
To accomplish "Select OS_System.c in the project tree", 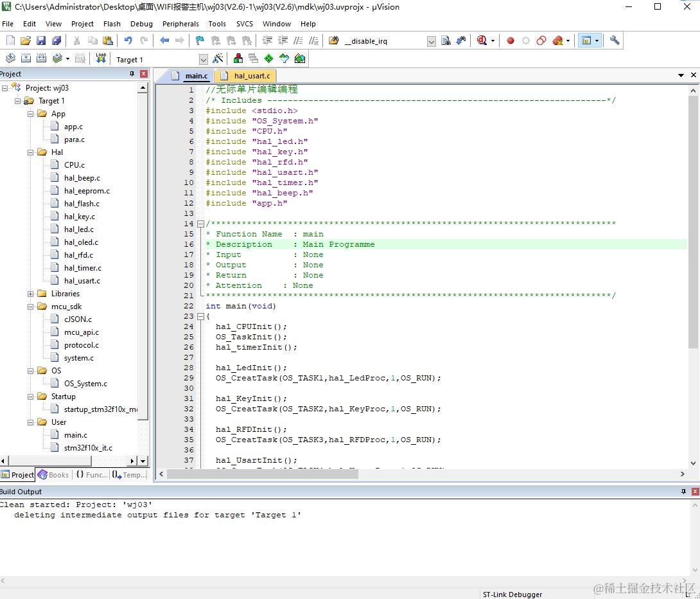I will (85, 384).
